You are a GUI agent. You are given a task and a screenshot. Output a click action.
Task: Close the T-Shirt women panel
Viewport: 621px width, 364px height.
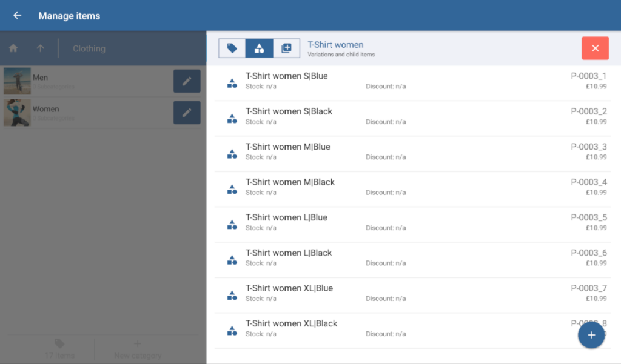click(594, 48)
